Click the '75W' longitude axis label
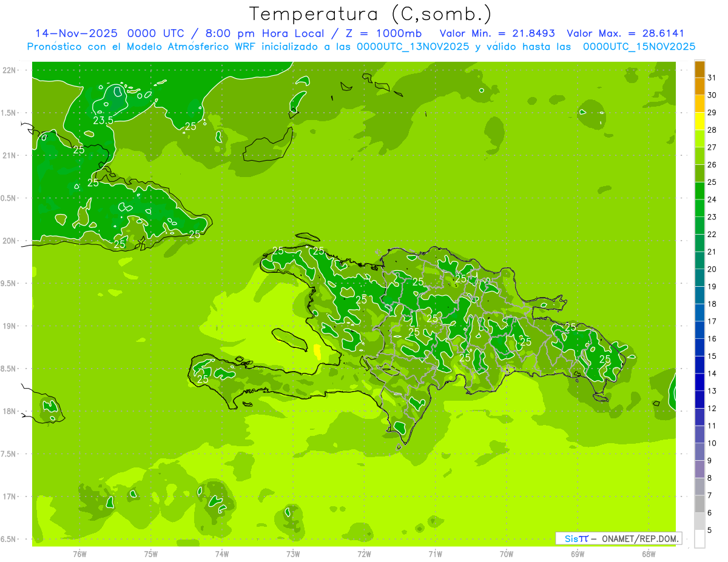Viewport: 728px width, 562px height. (x=151, y=554)
